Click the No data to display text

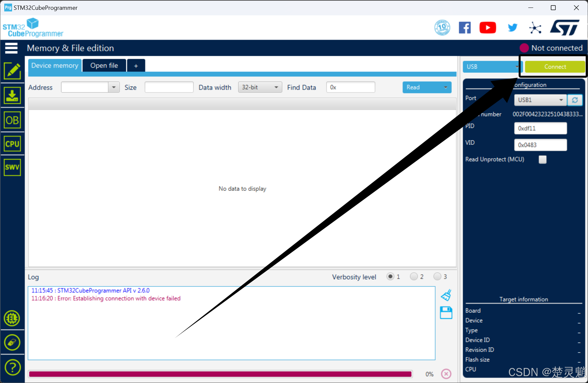(242, 189)
